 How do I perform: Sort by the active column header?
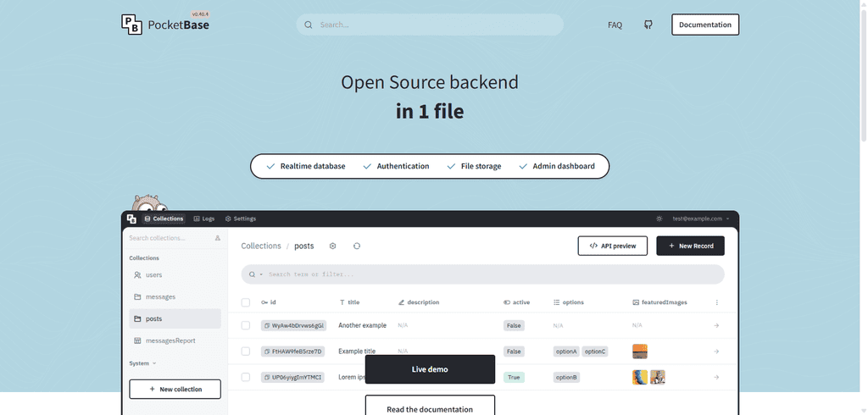(x=516, y=302)
